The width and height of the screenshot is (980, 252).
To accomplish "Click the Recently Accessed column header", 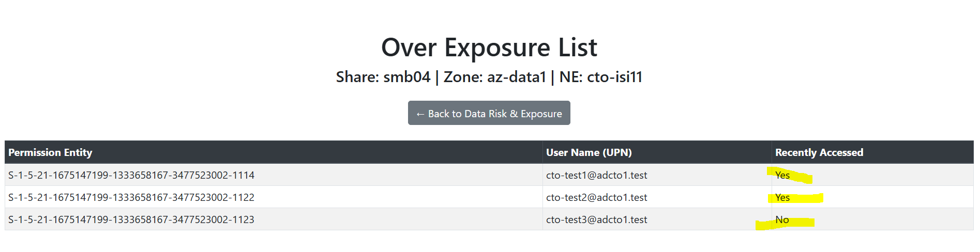I will click(x=819, y=152).
